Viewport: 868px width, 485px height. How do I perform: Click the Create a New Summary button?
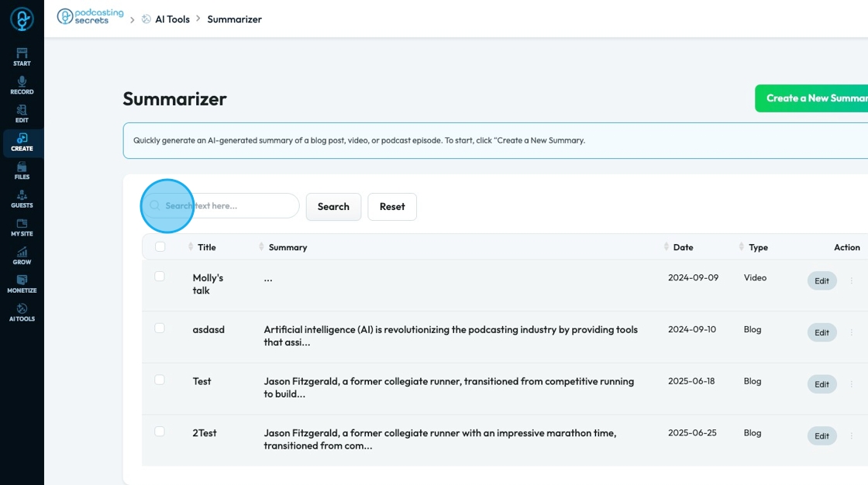[814, 98]
